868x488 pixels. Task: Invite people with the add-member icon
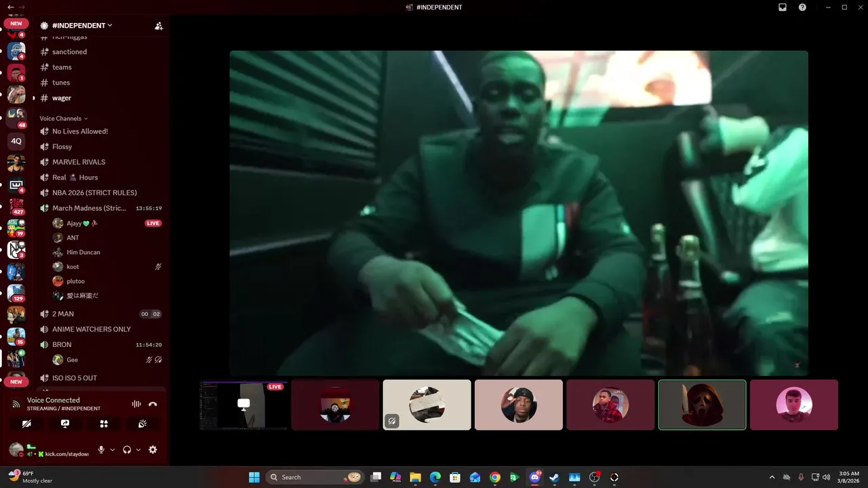pyautogui.click(x=159, y=26)
